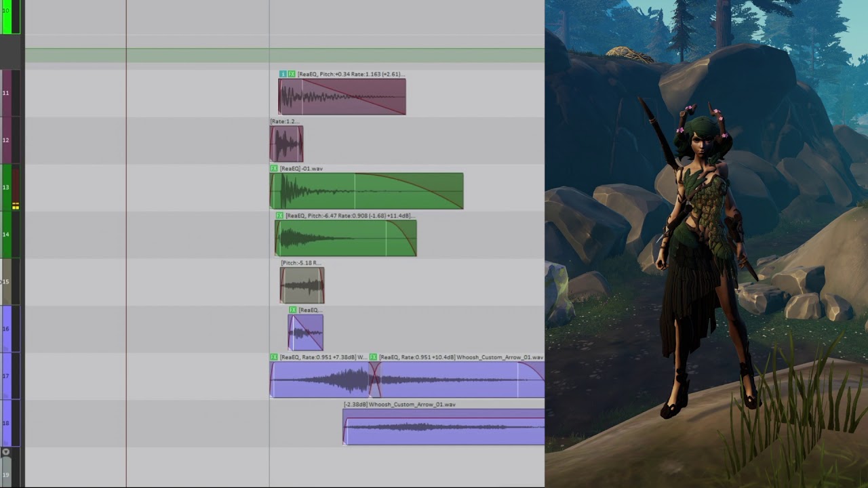Select the green clip on track 14

coord(346,238)
